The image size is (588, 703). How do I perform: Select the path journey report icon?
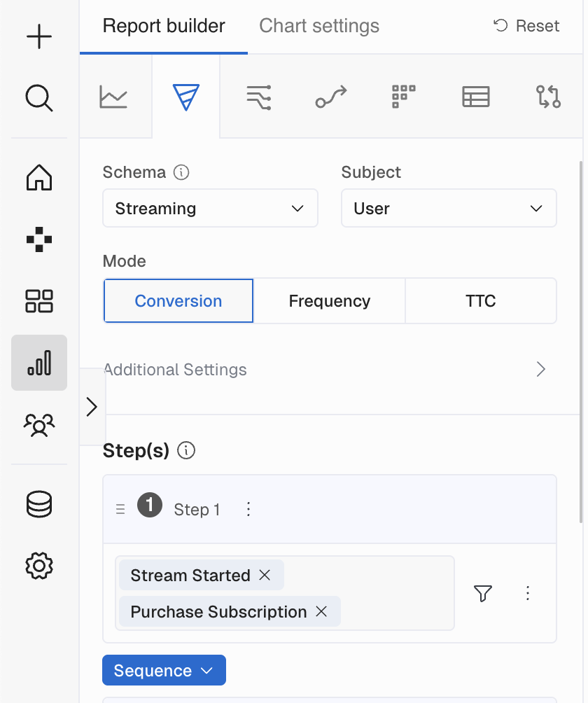(x=331, y=97)
